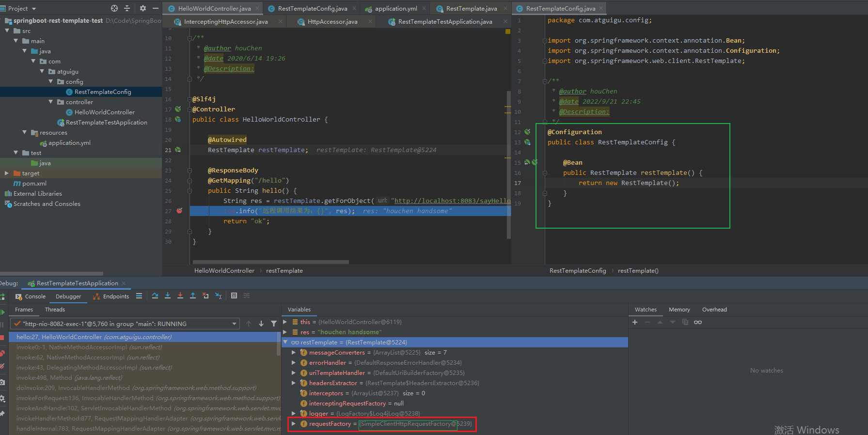Fold the hello() method at line 25
Viewport: 868px width, 435px height.
click(x=189, y=190)
